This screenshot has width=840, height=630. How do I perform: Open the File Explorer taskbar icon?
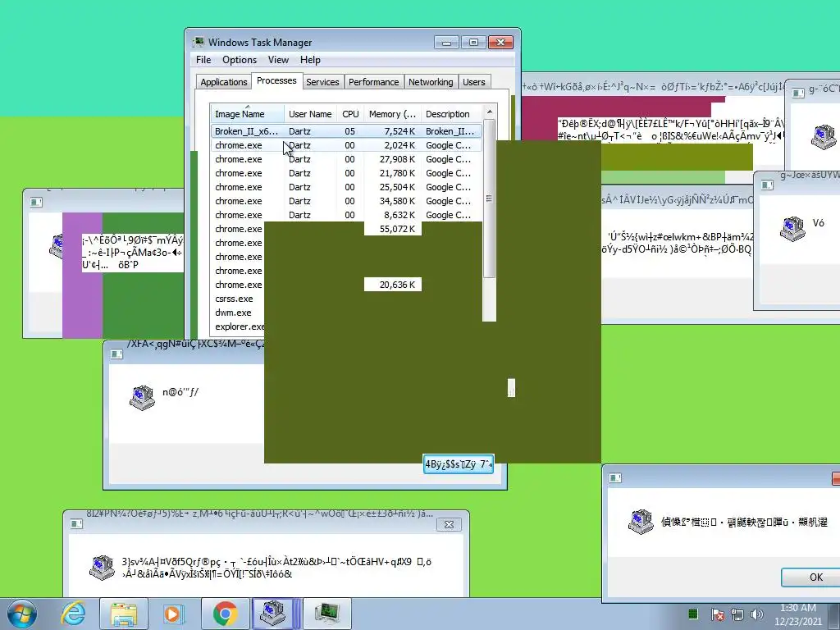coord(124,614)
